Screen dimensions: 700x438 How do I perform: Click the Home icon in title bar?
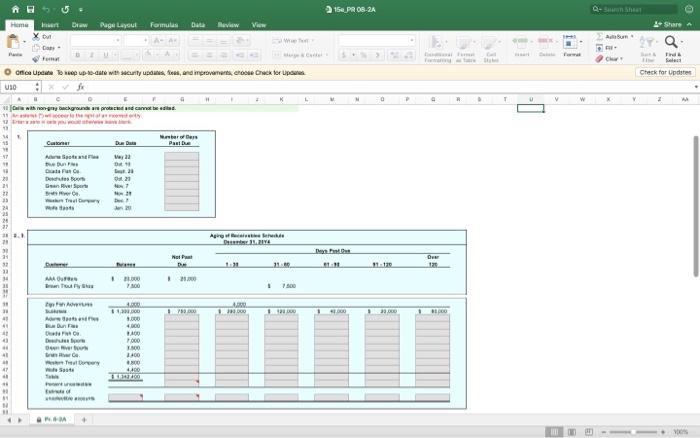coord(15,9)
